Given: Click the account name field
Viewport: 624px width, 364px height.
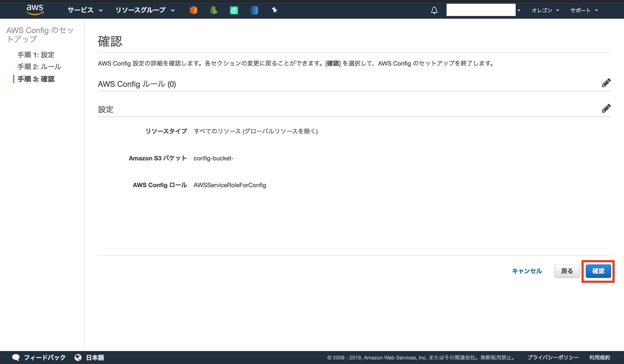Looking at the screenshot, I should (x=481, y=10).
